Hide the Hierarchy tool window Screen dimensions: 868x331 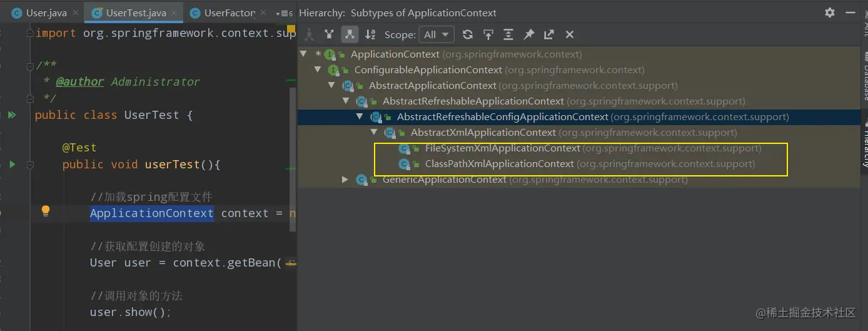pos(849,13)
